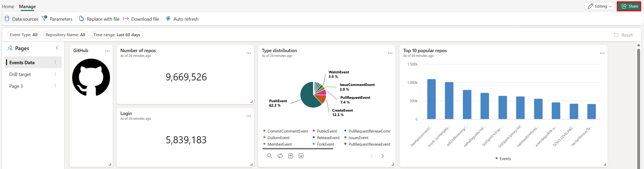The image size is (644, 169).
Task: Collapse the Pages panel
Action: point(57,48)
